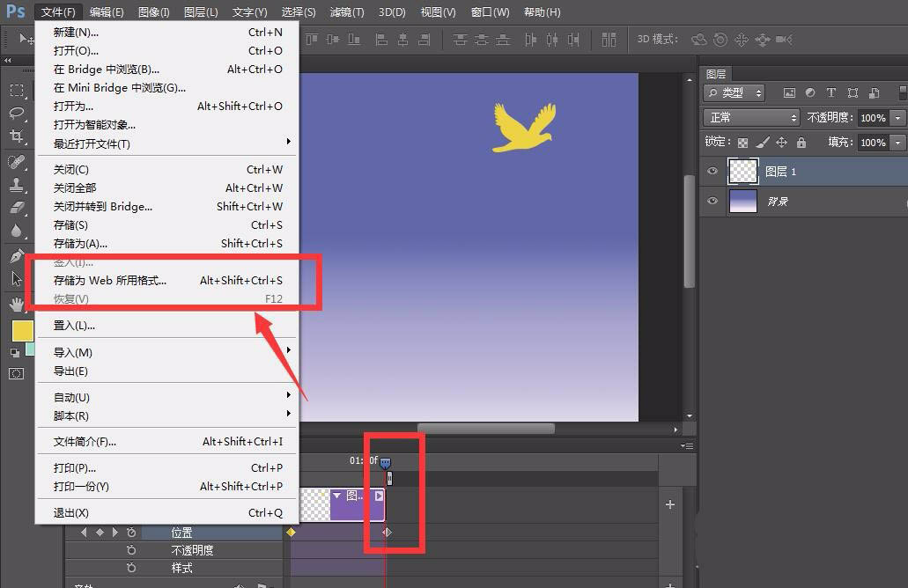Select the Hand tool
The image size is (908, 588).
pyautogui.click(x=17, y=304)
